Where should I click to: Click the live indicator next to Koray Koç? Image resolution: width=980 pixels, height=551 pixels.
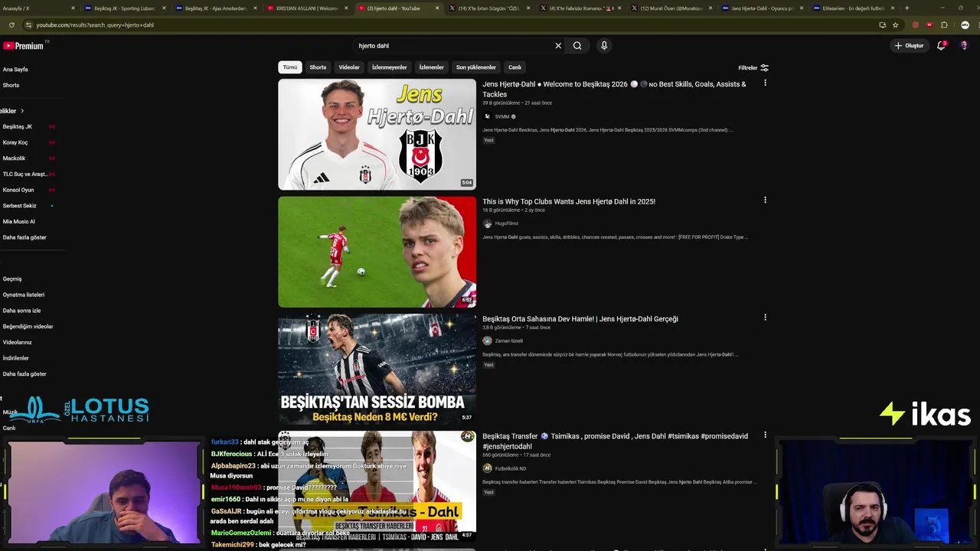click(52, 142)
